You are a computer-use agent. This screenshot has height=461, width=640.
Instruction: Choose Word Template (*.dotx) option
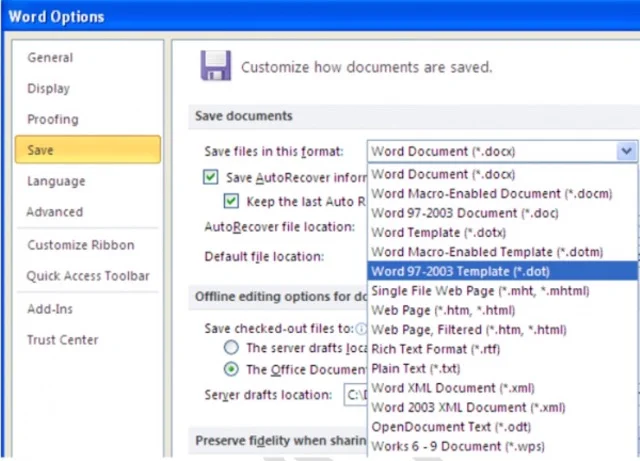[502, 233]
